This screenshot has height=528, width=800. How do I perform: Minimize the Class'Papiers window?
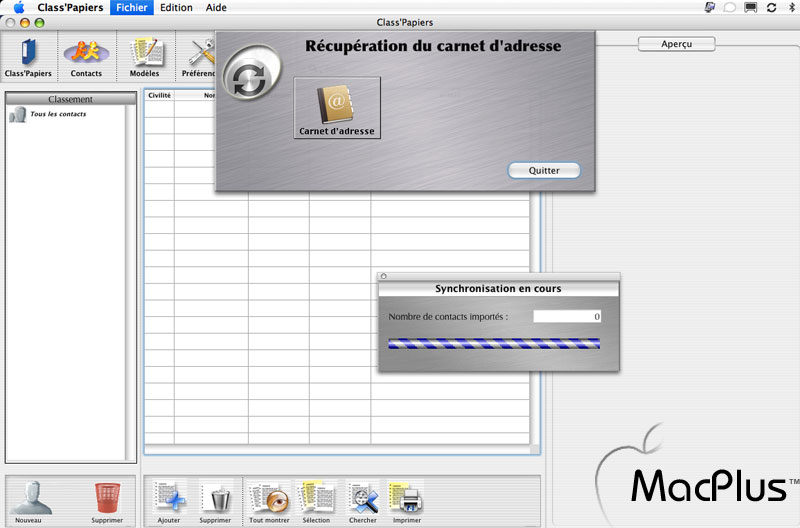pyautogui.click(x=24, y=22)
